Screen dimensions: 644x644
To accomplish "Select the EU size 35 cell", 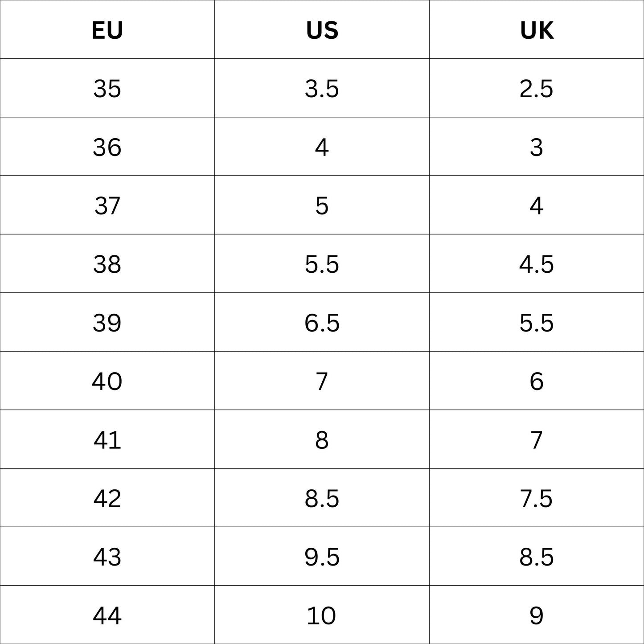I will pos(107,88).
